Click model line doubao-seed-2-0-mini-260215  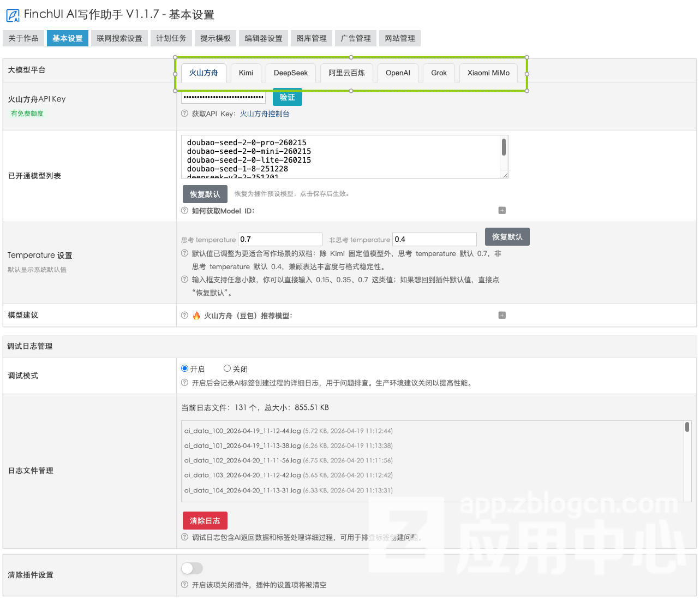(249, 151)
